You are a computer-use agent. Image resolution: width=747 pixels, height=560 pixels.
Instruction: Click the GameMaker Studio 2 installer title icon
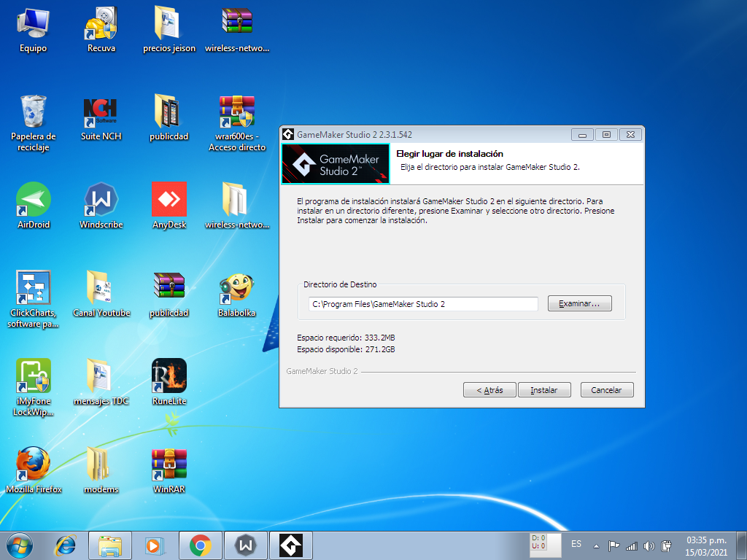coord(288,134)
